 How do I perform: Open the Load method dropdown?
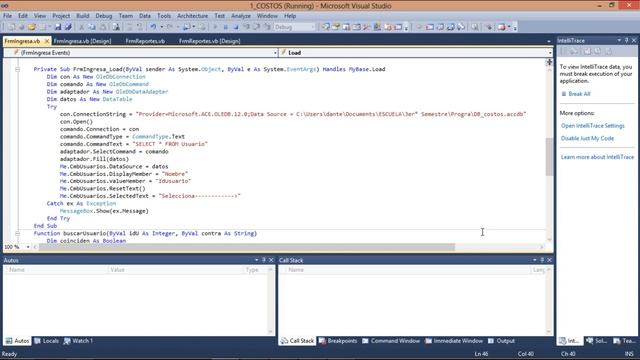(550, 53)
